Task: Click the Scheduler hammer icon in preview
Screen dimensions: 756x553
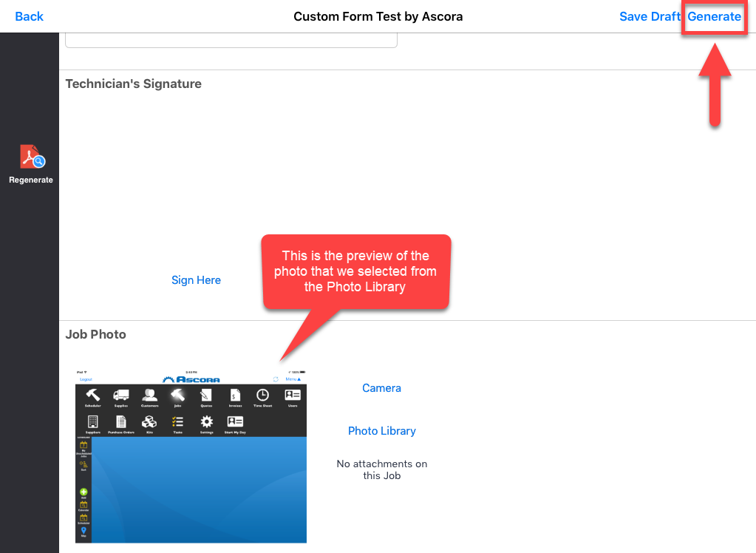Action: tap(93, 396)
